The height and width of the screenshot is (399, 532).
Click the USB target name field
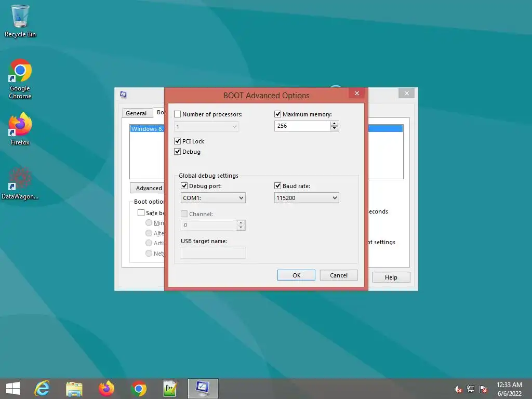[213, 253]
